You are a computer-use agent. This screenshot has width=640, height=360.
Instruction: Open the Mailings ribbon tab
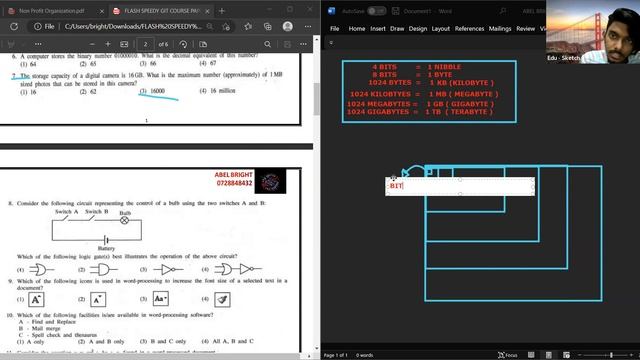(500, 29)
